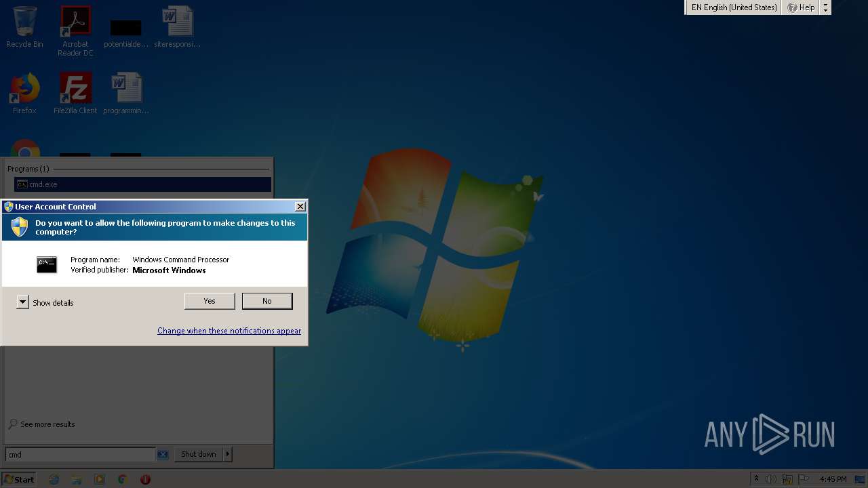Select the Google Chrome desktop shortcut
The image size is (868, 488).
(x=25, y=150)
